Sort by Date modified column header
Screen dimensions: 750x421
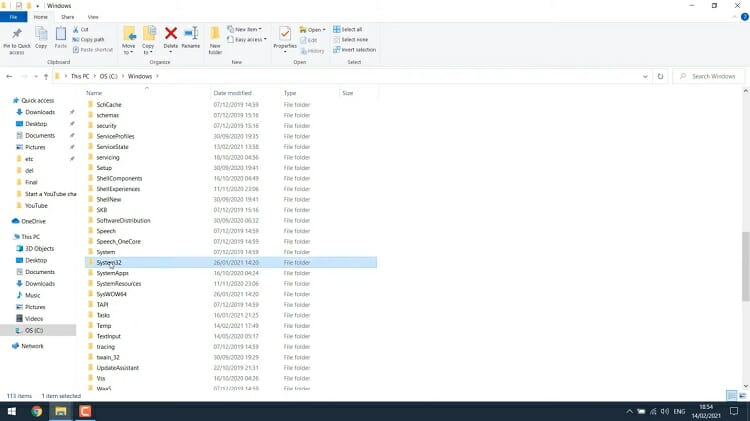232,93
